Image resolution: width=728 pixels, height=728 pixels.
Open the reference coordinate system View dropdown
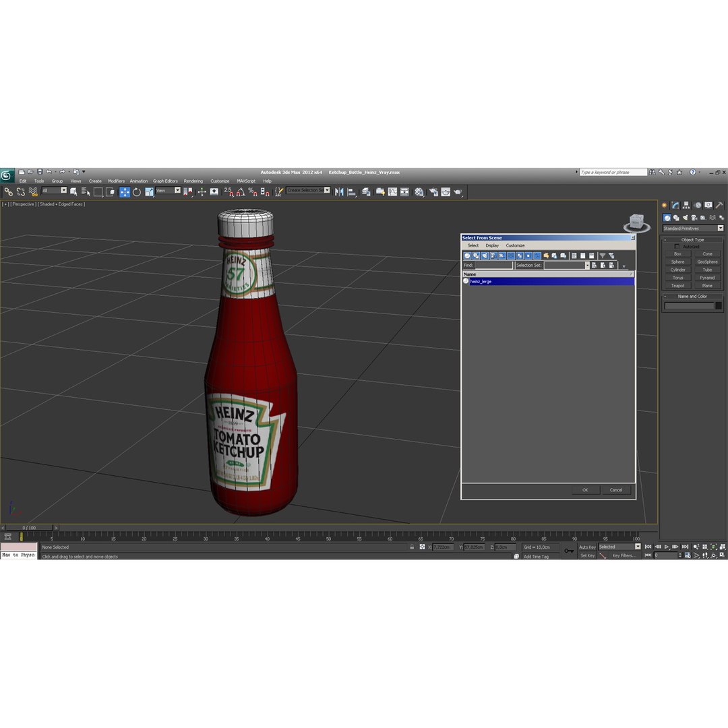click(x=168, y=190)
